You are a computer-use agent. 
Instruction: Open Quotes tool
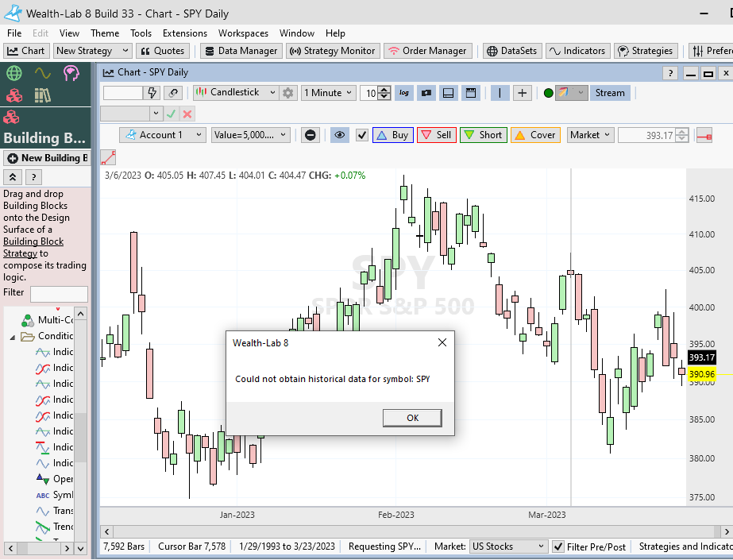point(163,51)
